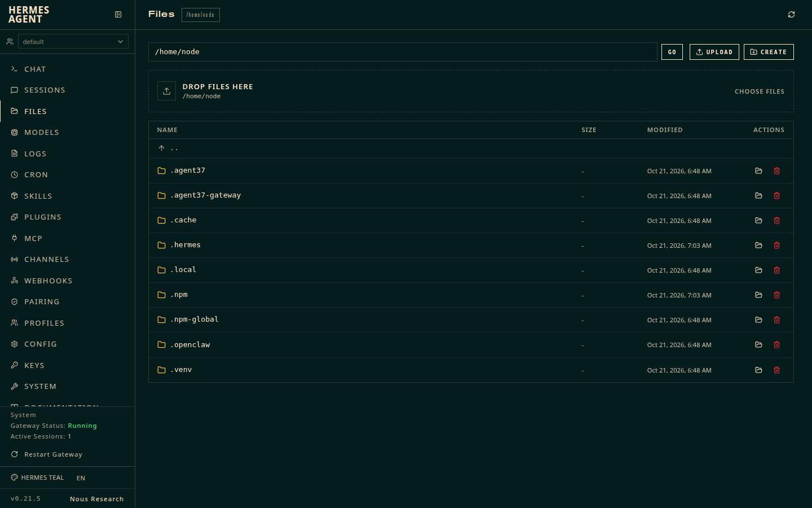Open the Webhooks page
The width and height of the screenshot is (812, 508).
click(x=68, y=281)
